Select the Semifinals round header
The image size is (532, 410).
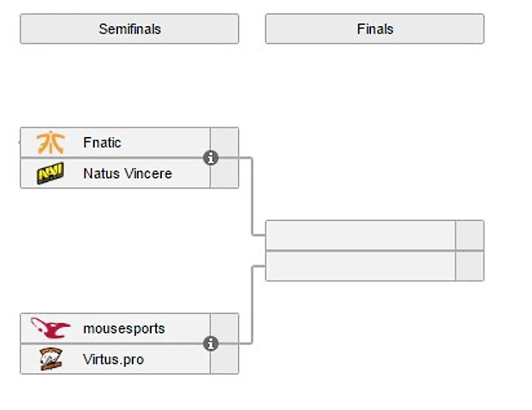click(x=129, y=29)
